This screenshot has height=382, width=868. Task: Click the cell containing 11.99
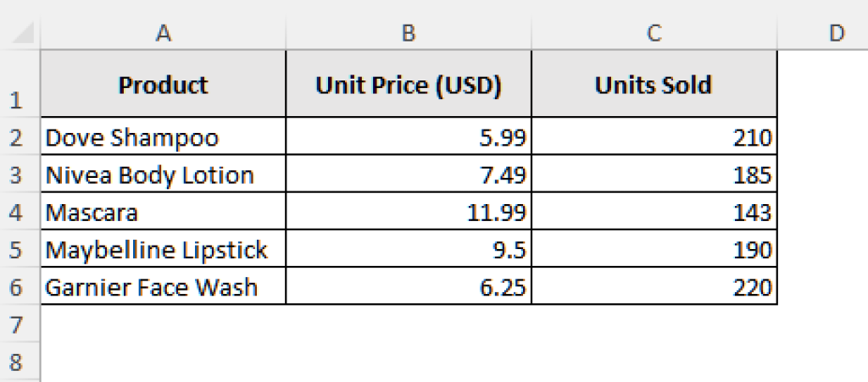pyautogui.click(x=409, y=213)
